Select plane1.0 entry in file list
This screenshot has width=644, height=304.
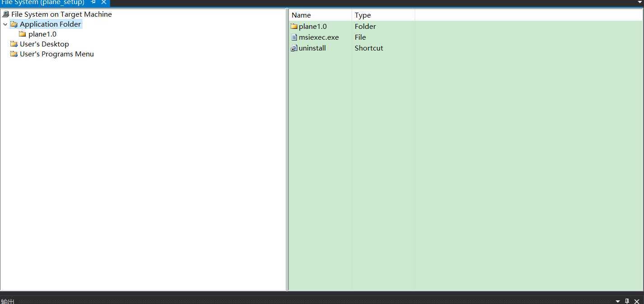coord(313,27)
